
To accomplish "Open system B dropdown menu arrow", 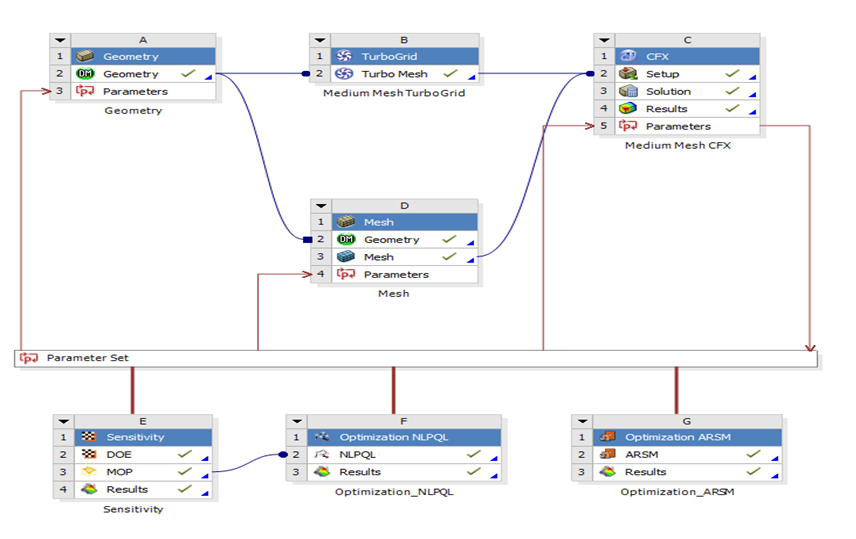I will click(x=320, y=40).
